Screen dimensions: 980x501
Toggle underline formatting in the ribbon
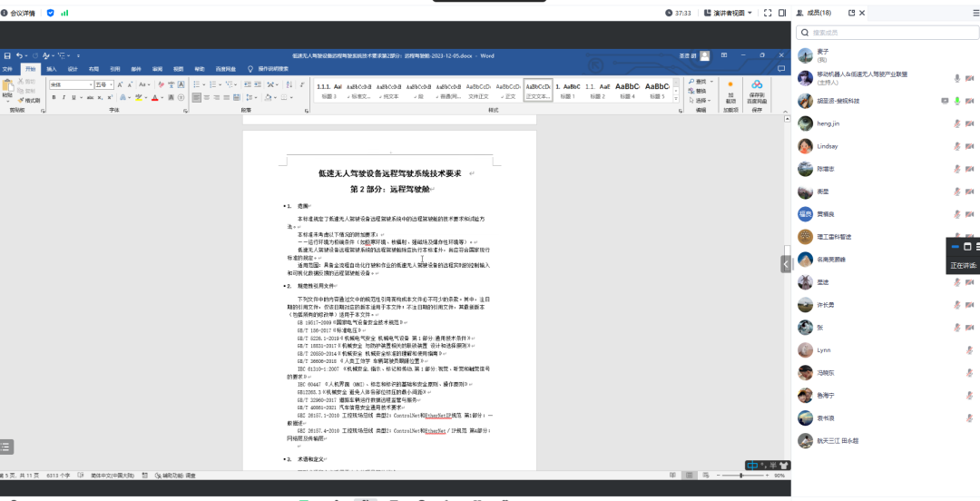coord(73,97)
